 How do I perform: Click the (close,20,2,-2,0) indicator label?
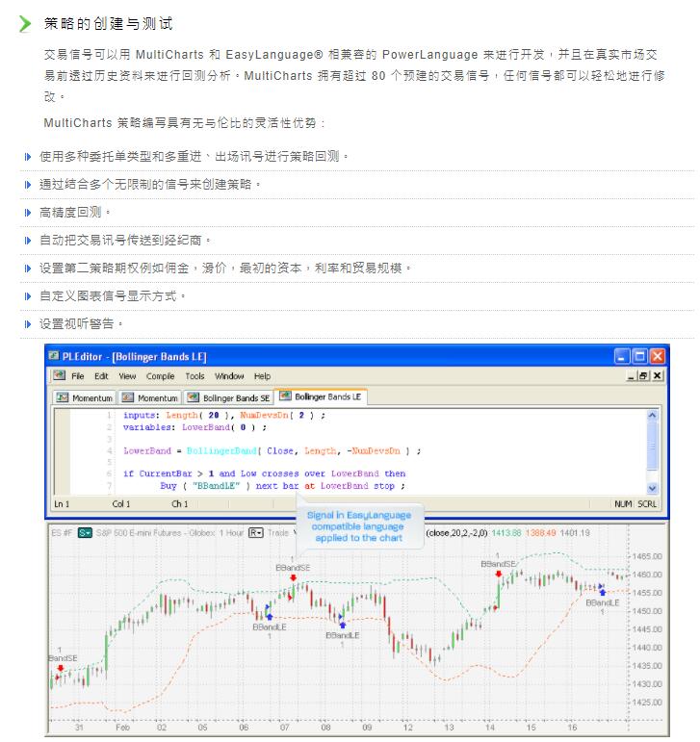pos(456,533)
